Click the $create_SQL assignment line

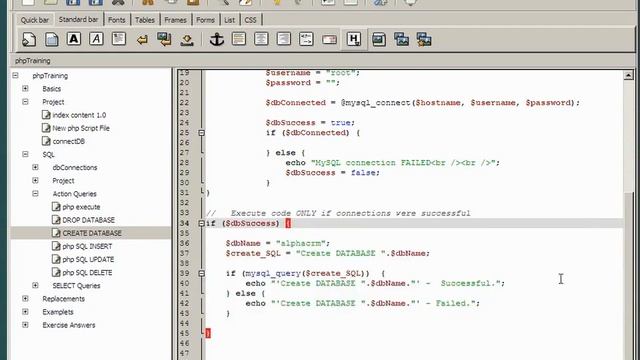click(327, 253)
